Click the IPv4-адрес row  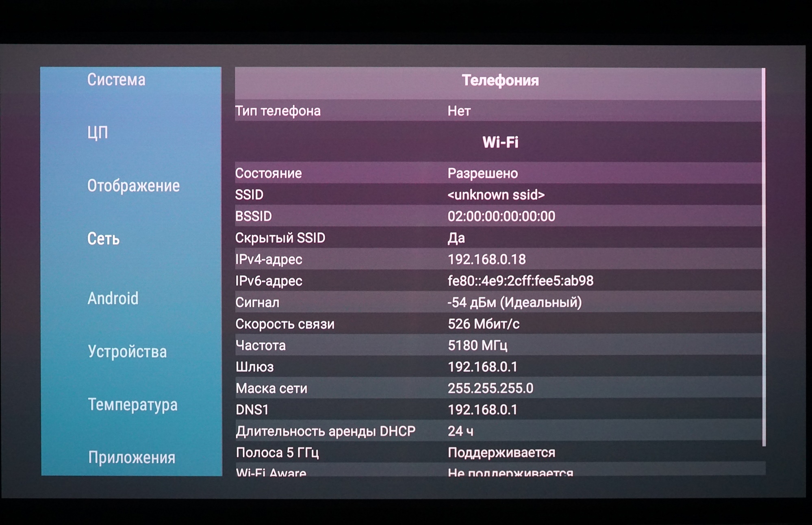pyautogui.click(x=498, y=259)
